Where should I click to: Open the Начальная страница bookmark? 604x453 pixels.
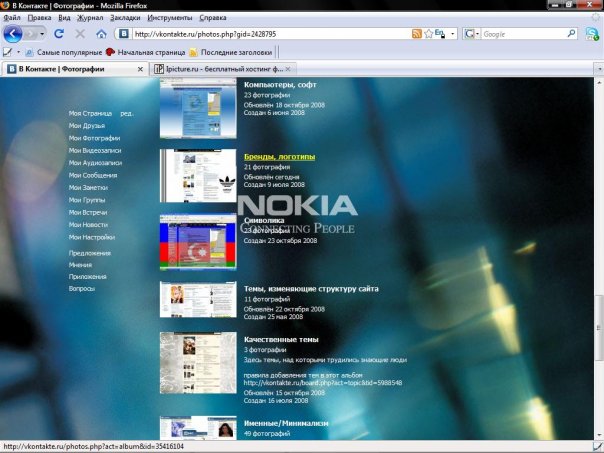(146, 52)
